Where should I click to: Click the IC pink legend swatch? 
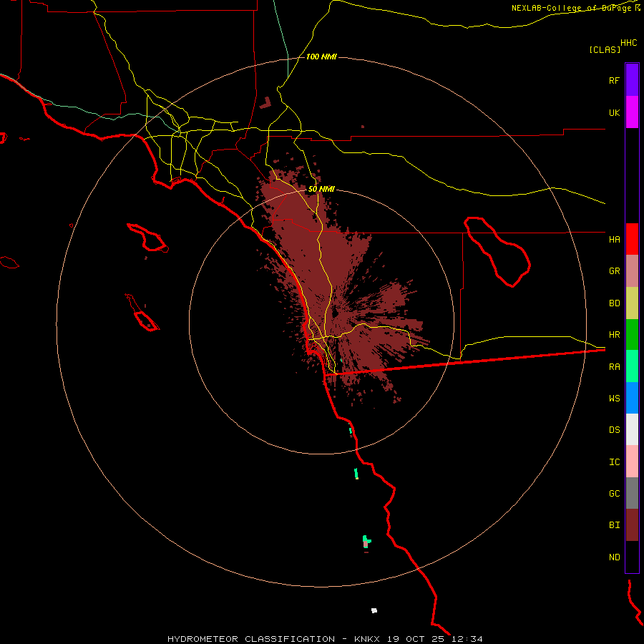tap(632, 462)
